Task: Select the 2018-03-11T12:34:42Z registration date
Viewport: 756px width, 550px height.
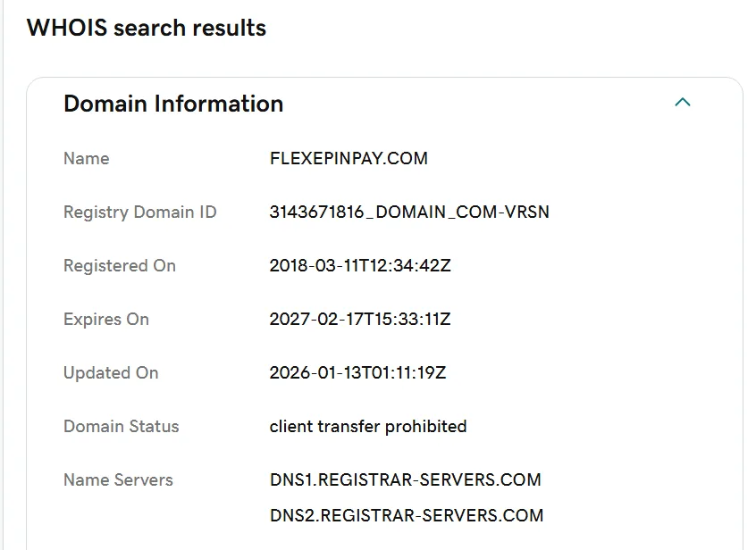Action: click(x=360, y=265)
